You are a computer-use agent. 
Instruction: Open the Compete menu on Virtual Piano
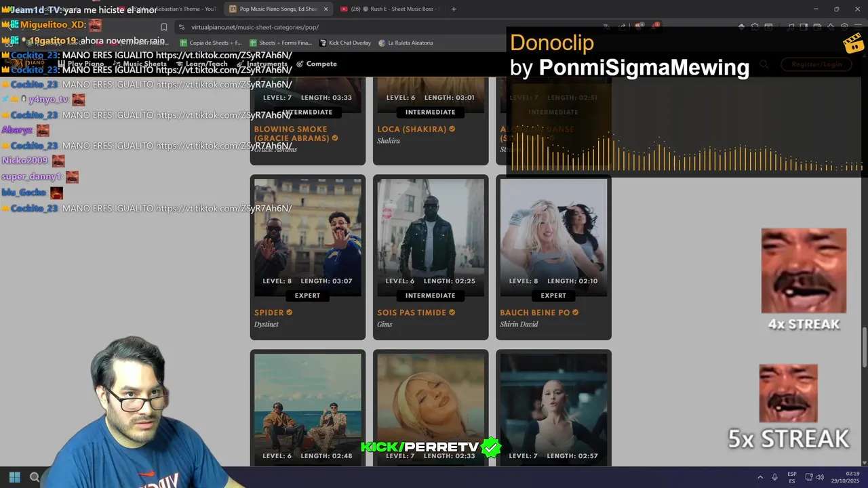click(x=317, y=64)
